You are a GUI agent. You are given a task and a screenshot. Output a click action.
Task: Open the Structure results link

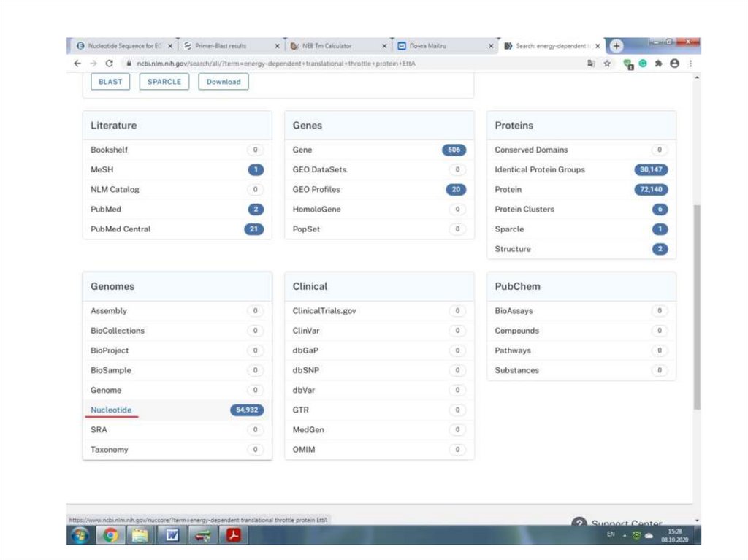[512, 249]
